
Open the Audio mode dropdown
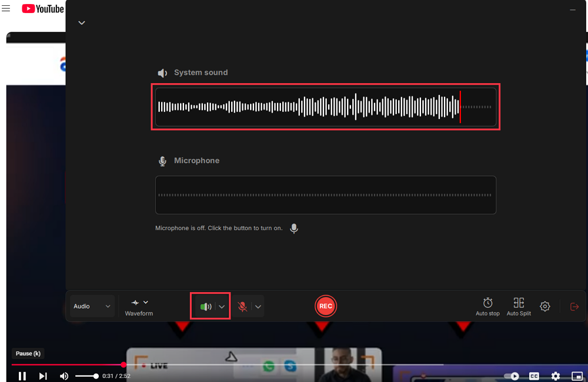pos(92,306)
